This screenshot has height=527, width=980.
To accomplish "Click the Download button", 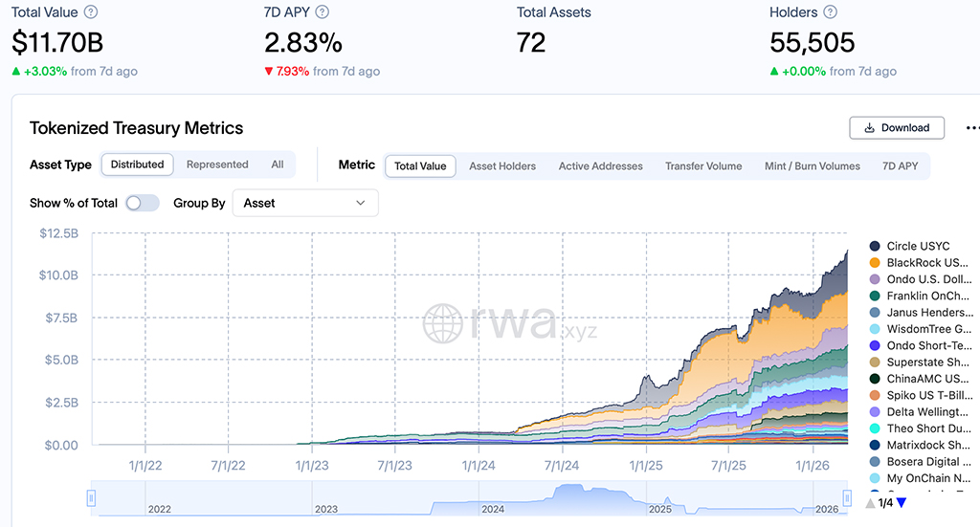I will point(897,127).
